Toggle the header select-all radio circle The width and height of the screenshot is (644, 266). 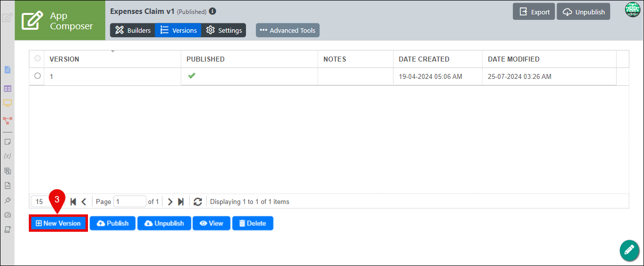pyautogui.click(x=37, y=59)
